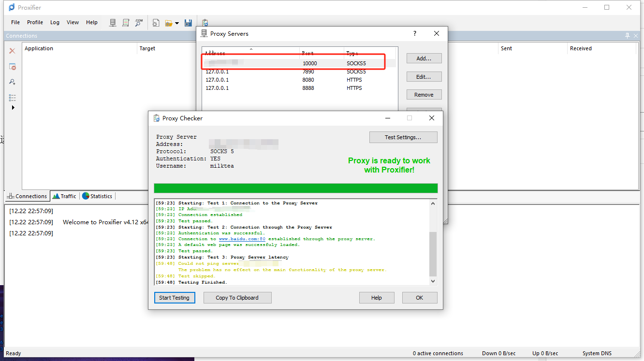This screenshot has height=361, width=644.
Task: Pin the Connections panel
Action: 628,36
